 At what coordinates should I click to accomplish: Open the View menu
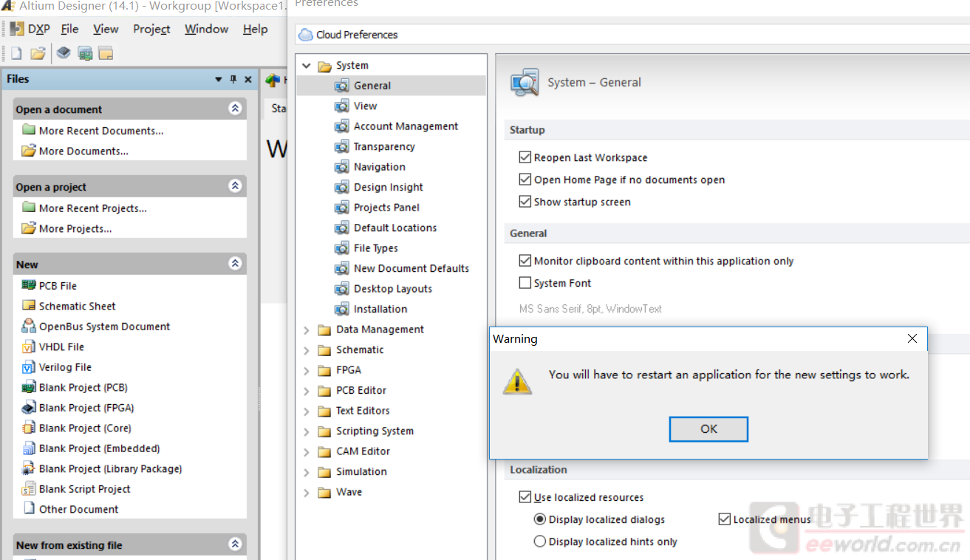point(106,29)
